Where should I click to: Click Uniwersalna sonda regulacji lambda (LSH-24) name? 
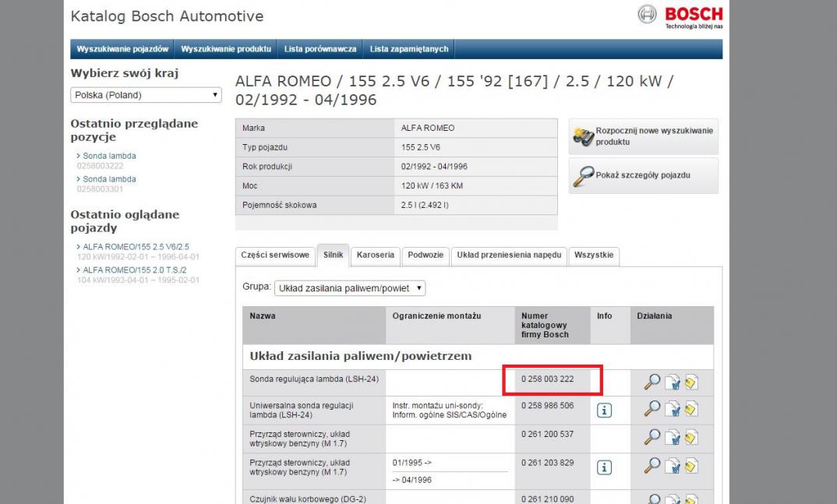[302, 411]
